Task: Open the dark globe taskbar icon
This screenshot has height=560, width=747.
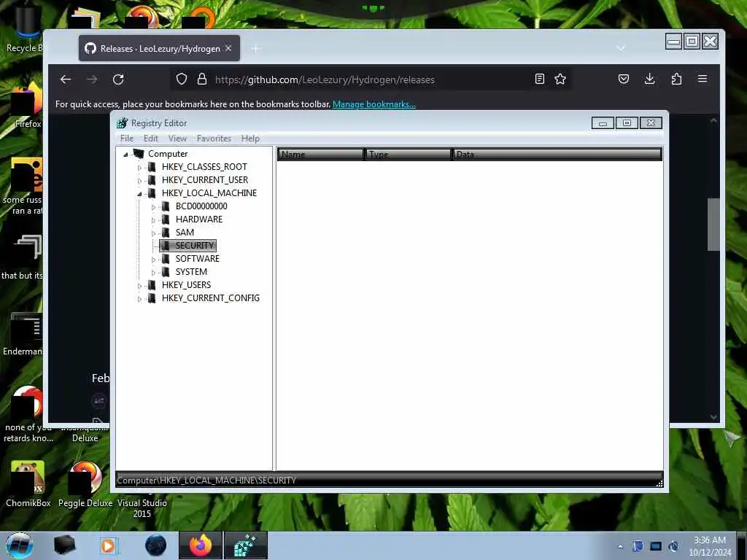Action: tap(155, 545)
